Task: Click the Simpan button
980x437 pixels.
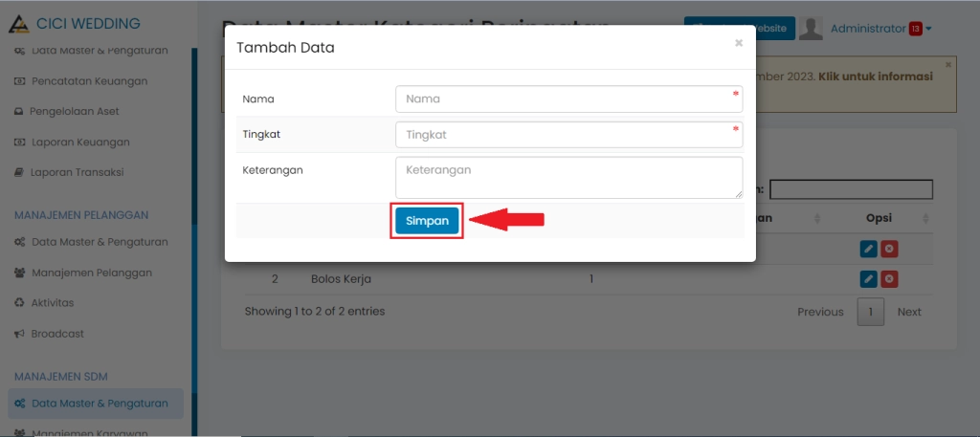Action: point(427,221)
